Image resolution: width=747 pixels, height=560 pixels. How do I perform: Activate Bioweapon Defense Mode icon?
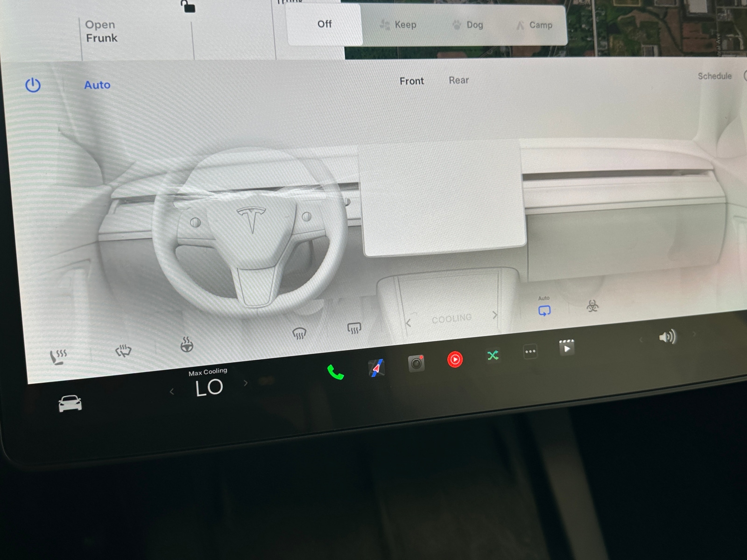pyautogui.click(x=592, y=306)
